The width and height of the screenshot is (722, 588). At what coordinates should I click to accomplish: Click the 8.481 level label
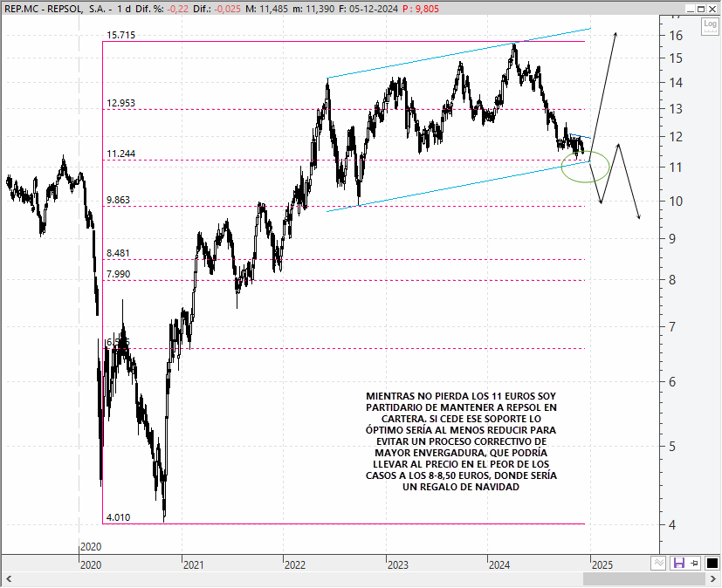(x=118, y=253)
